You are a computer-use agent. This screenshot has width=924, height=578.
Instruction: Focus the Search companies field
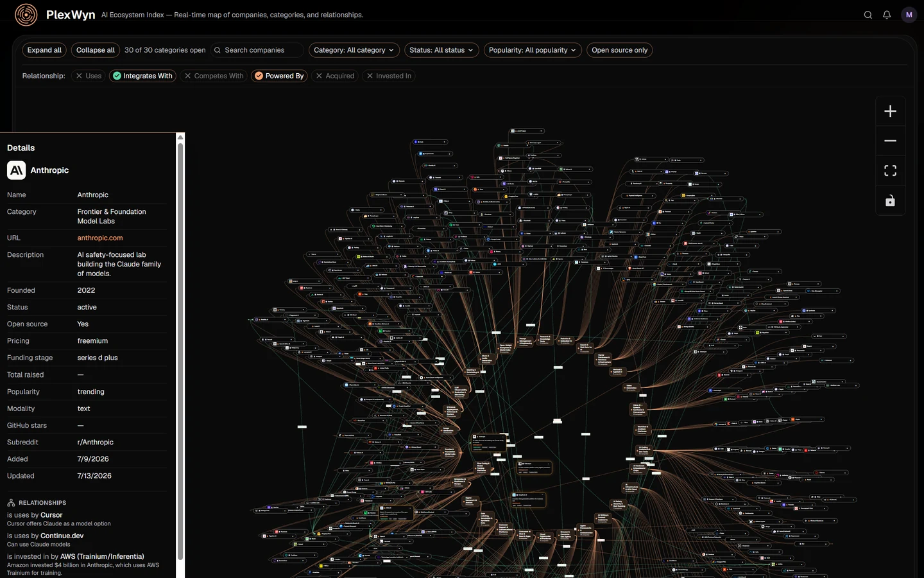(257, 50)
